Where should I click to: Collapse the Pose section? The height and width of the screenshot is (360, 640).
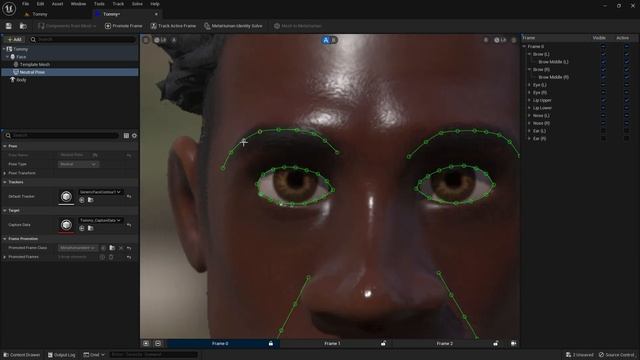point(5,146)
